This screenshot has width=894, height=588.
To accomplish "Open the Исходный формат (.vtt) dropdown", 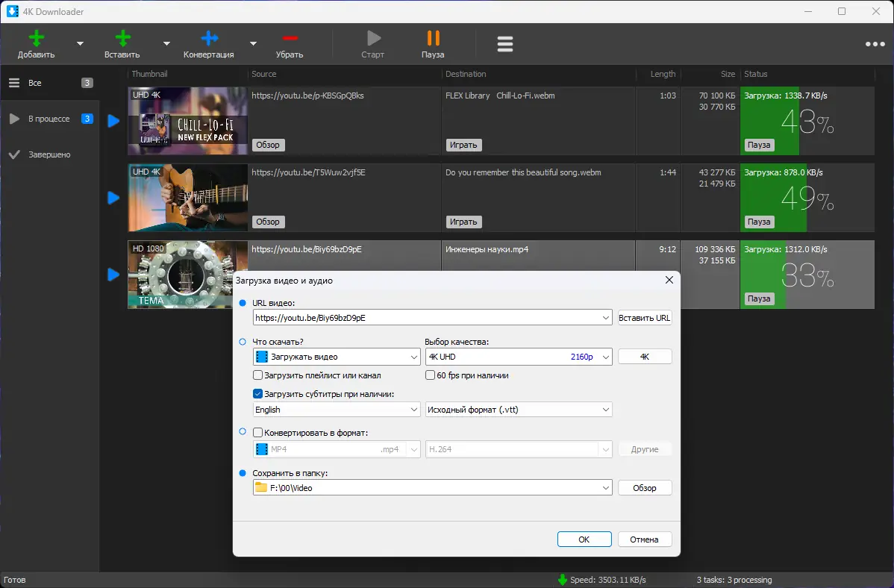I will point(605,410).
